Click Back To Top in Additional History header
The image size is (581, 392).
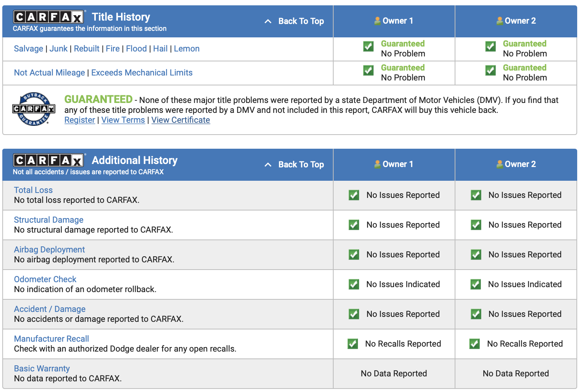click(x=301, y=165)
